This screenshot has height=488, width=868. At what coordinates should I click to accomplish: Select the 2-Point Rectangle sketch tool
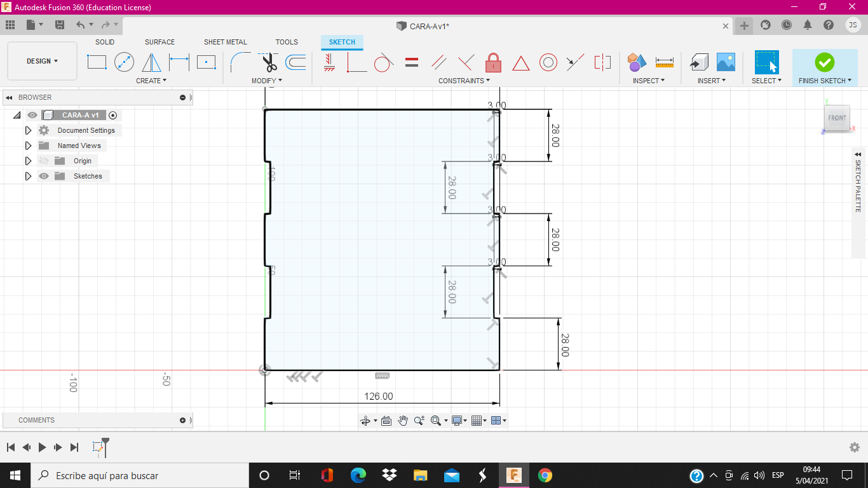(x=97, y=62)
